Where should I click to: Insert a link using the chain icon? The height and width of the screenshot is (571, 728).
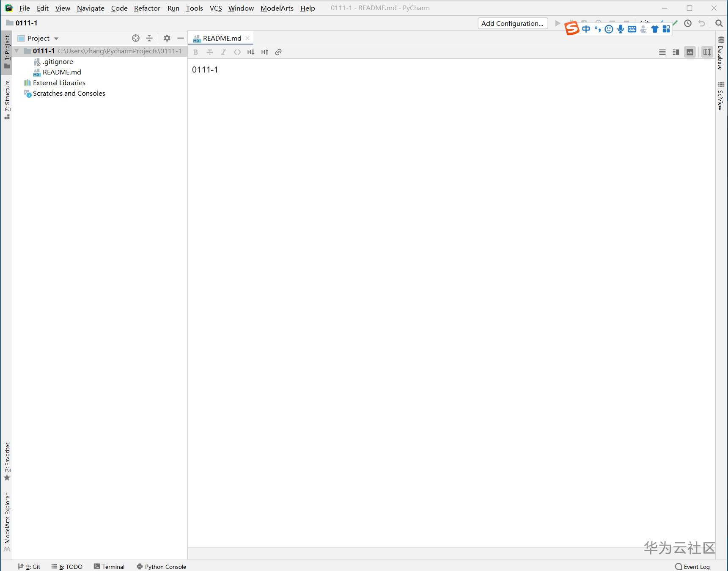(278, 52)
